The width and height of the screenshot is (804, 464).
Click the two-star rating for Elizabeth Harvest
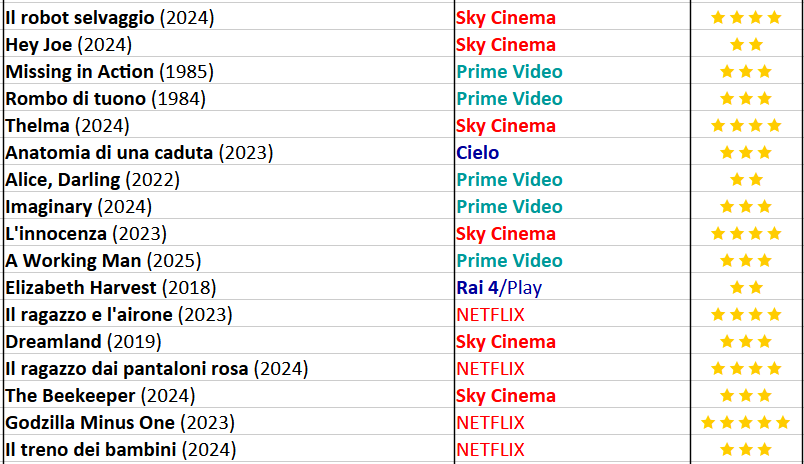pyautogui.click(x=746, y=287)
